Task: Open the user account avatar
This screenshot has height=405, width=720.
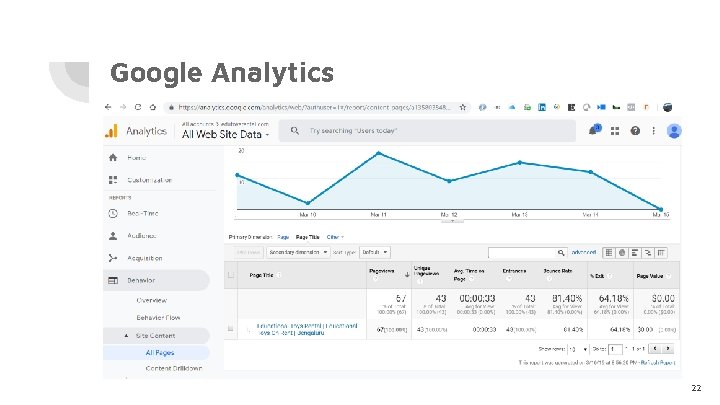Action: coord(674,131)
